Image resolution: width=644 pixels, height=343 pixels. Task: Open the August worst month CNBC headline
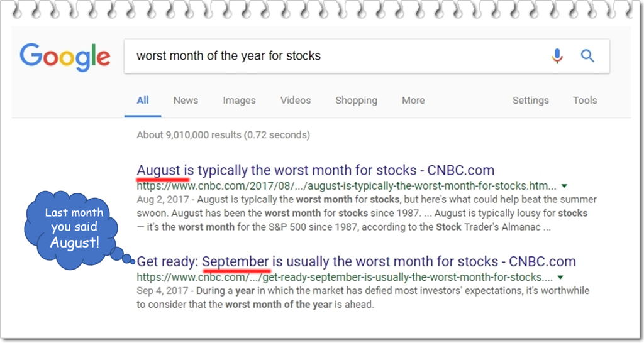(x=315, y=170)
